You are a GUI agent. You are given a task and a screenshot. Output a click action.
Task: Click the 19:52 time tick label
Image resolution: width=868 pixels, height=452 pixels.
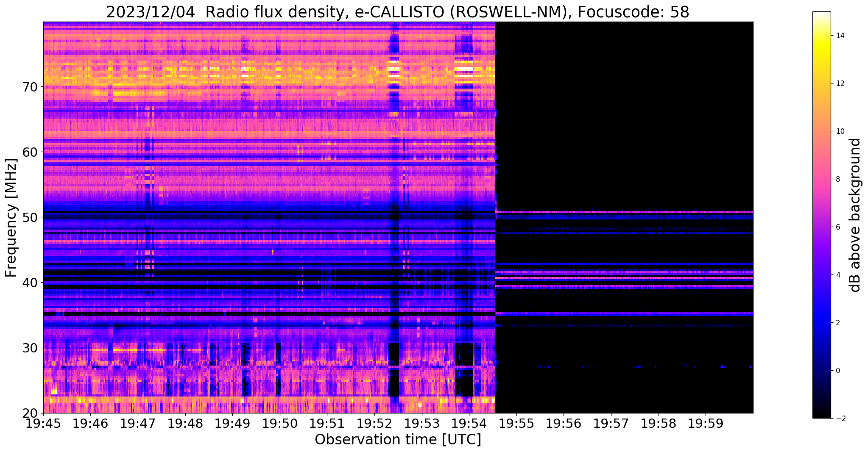pyautogui.click(x=374, y=423)
